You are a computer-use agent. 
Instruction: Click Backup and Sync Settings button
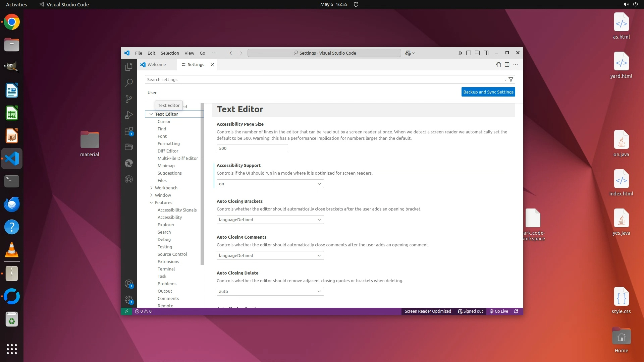488,92
